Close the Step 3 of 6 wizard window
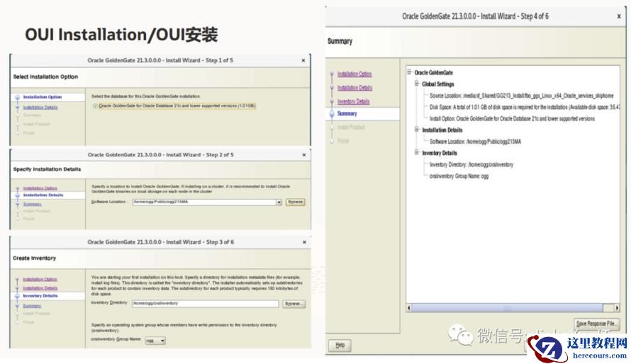 click(304, 242)
